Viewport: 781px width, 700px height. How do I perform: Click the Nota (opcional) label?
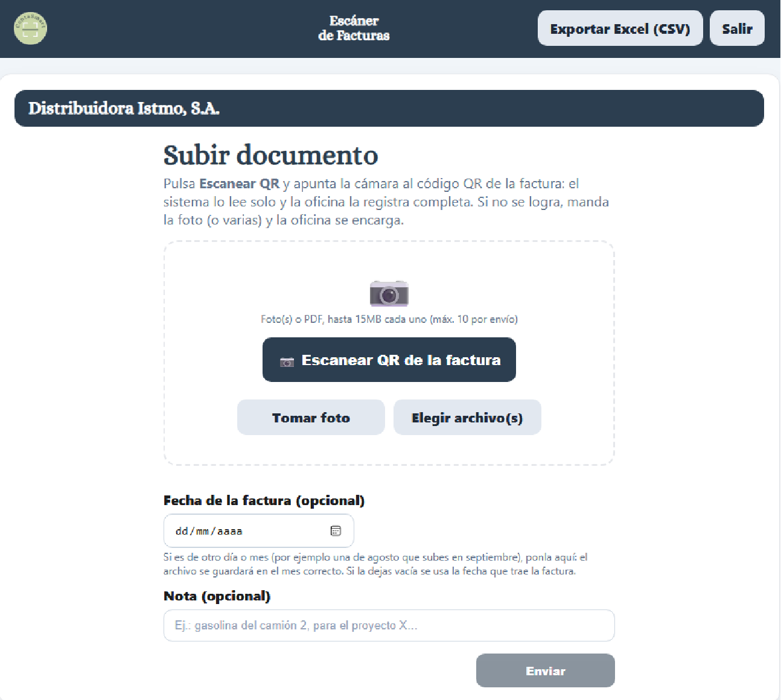217,596
